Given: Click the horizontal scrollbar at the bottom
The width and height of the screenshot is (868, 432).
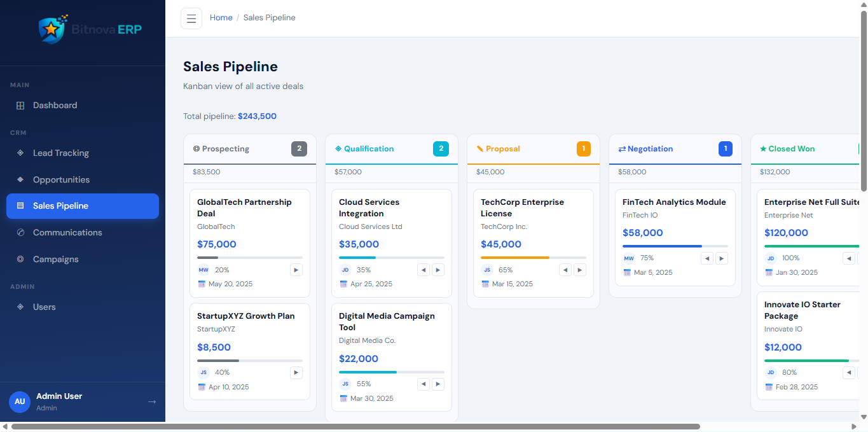Looking at the screenshot, I should tap(356, 426).
